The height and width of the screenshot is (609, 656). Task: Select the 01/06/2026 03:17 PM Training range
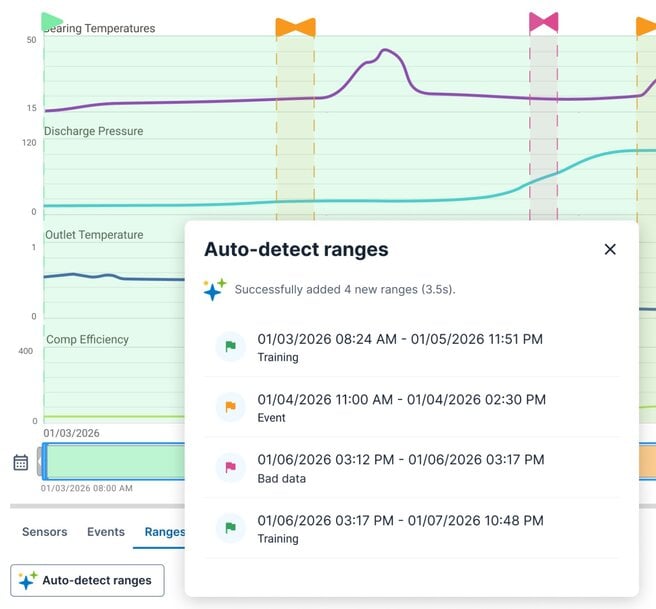coord(400,527)
